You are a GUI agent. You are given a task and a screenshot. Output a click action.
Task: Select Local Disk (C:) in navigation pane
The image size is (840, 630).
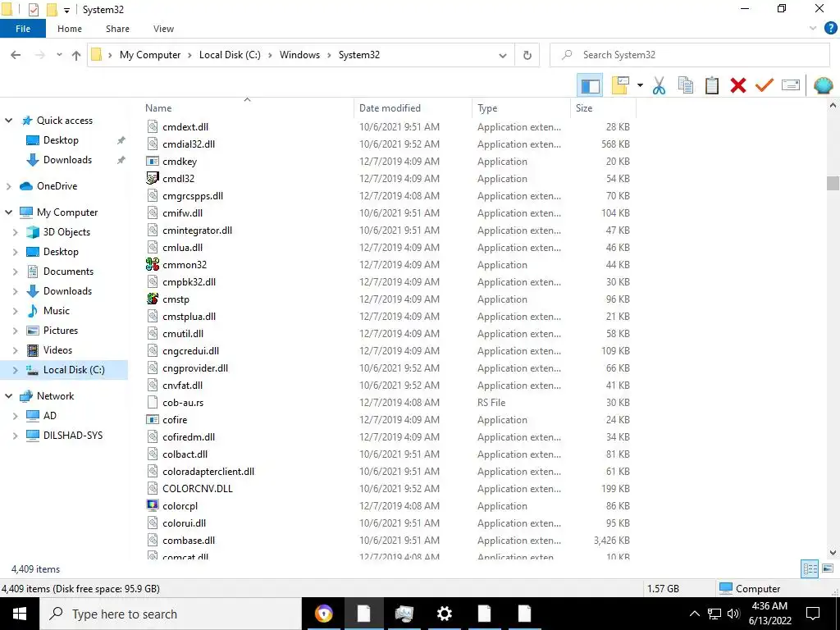(73, 370)
